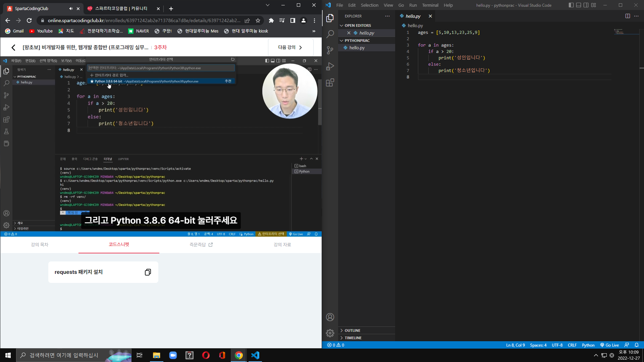
Task: Reload the Chrome page
Action: coord(29,20)
